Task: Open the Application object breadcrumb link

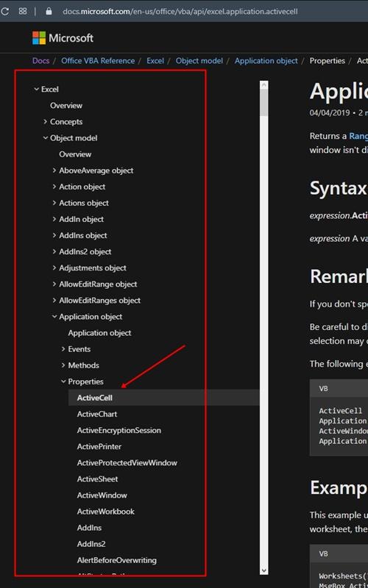Action: (x=266, y=61)
